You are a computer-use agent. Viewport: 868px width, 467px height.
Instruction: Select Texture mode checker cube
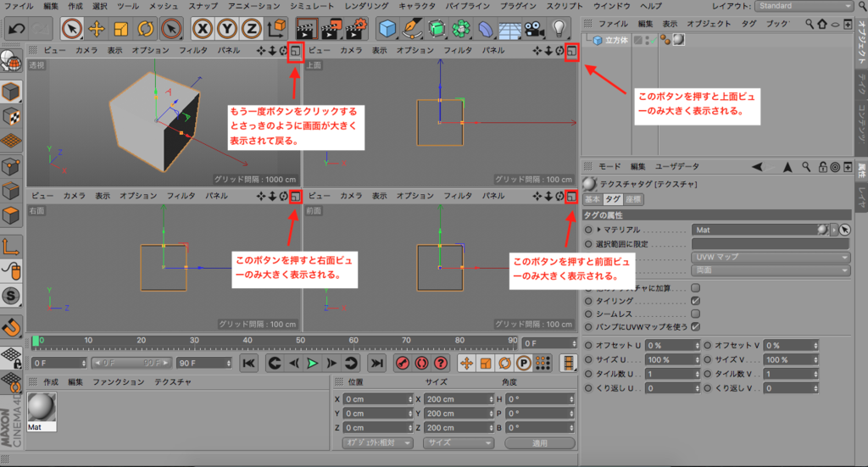pyautogui.click(x=11, y=116)
